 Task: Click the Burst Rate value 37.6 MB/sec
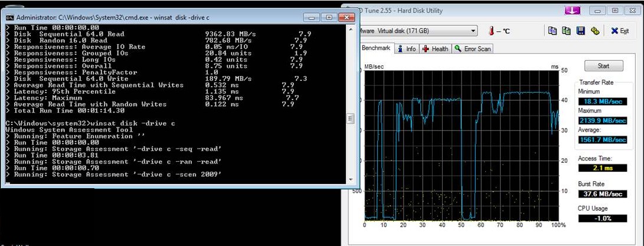point(603,194)
